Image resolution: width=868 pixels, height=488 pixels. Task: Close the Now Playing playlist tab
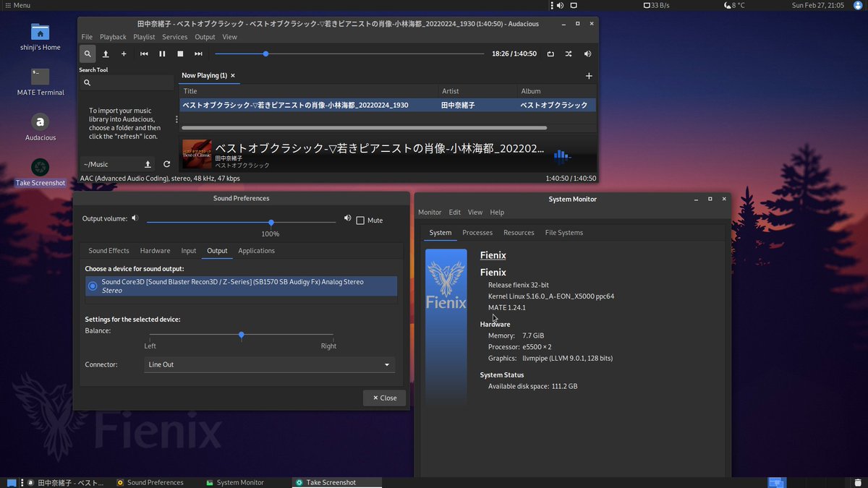pos(233,75)
